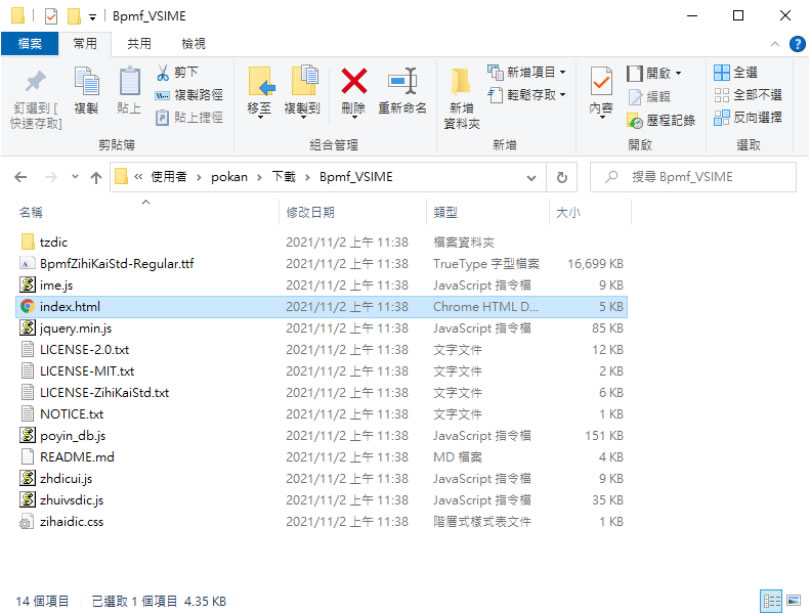Click the red X Delete (刪除) icon
The height and width of the screenshot is (614, 810).
coord(354,82)
